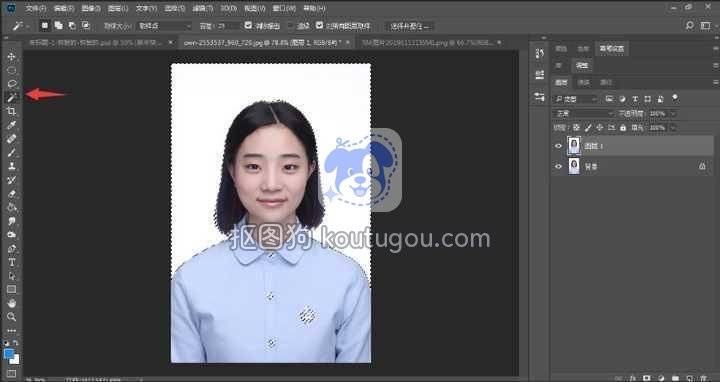
Task: Switch to the .png document tab
Action: coord(427,43)
